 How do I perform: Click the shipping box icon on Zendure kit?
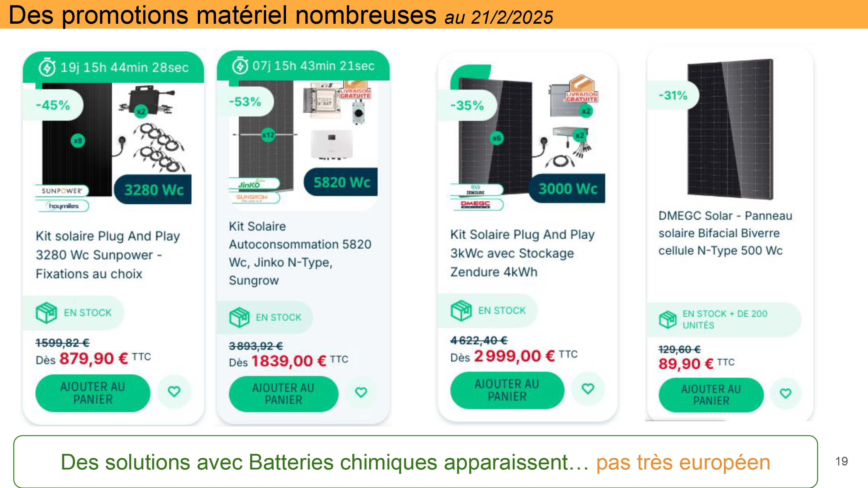(461, 310)
